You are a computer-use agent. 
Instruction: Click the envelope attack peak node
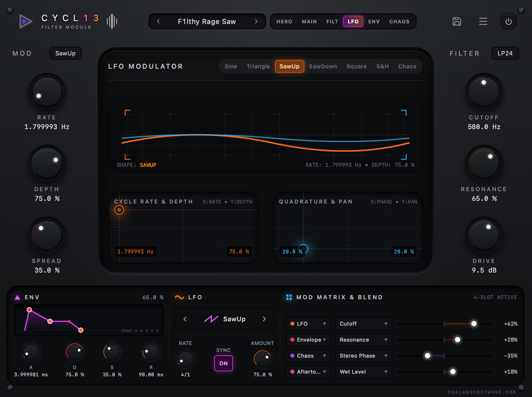pos(29,310)
